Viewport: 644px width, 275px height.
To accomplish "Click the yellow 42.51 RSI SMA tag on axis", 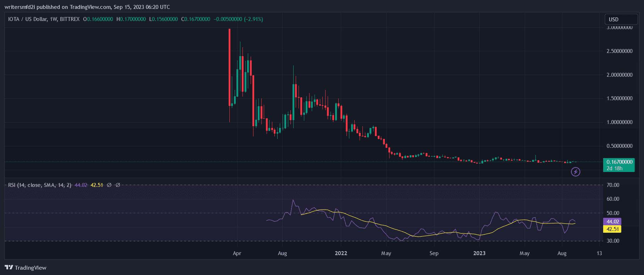I will coord(612,229).
